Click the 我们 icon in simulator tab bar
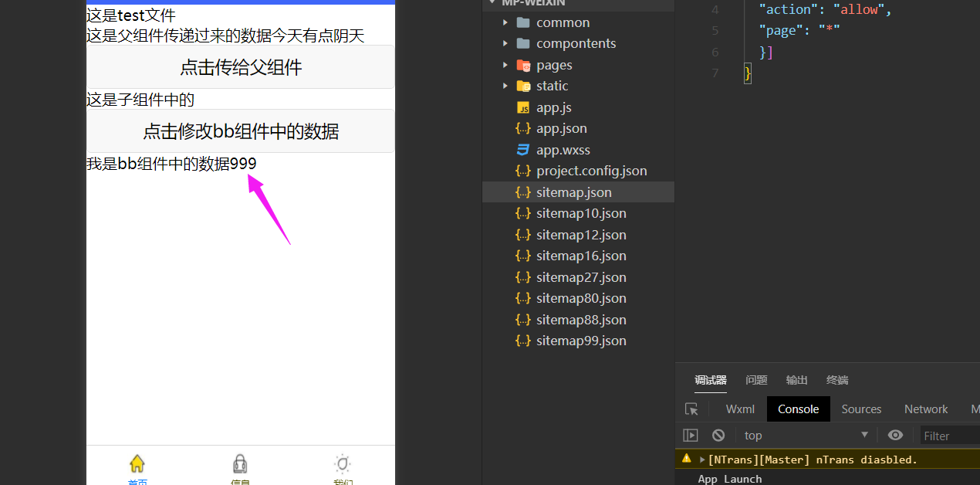The image size is (980, 485). click(x=343, y=463)
